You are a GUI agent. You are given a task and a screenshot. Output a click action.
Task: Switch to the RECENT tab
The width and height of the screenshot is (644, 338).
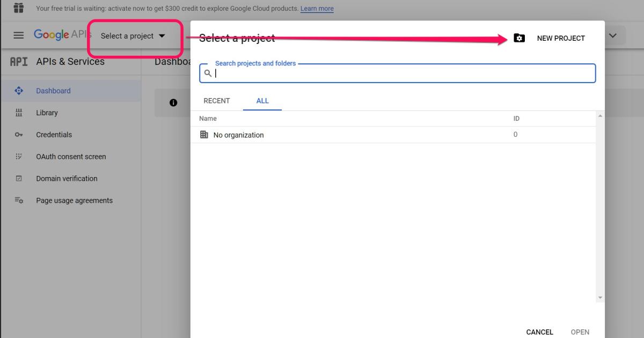click(x=217, y=101)
